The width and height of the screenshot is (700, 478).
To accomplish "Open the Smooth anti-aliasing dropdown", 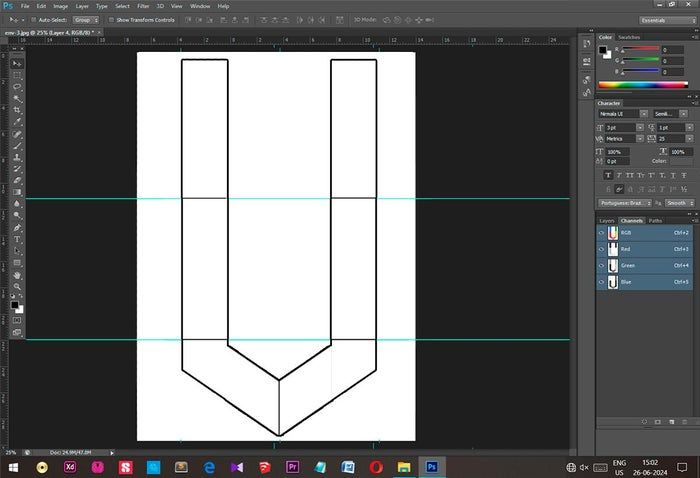I will click(x=678, y=202).
